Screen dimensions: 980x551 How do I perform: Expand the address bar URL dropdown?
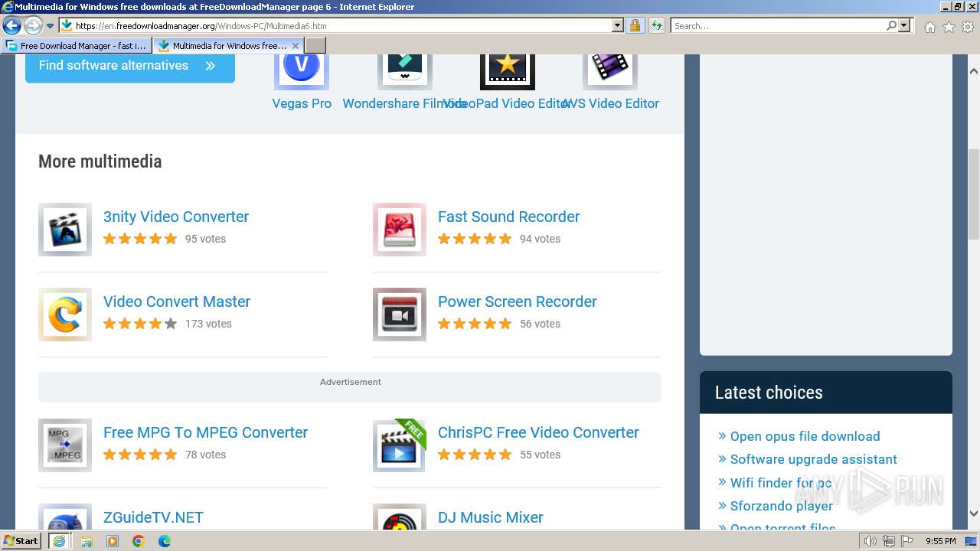(x=618, y=26)
